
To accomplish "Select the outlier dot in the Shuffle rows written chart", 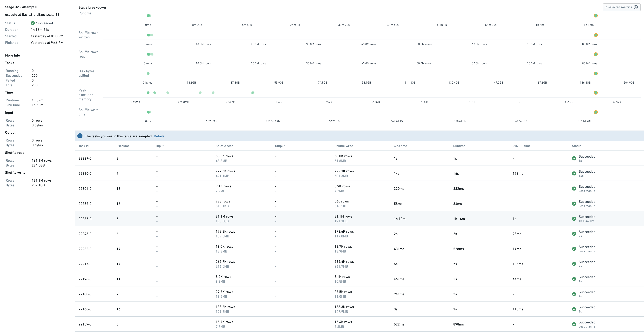I will tap(596, 35).
